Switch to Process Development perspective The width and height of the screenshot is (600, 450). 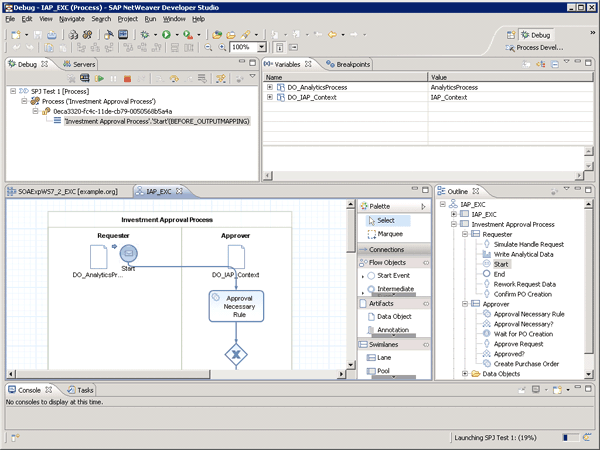click(541, 47)
